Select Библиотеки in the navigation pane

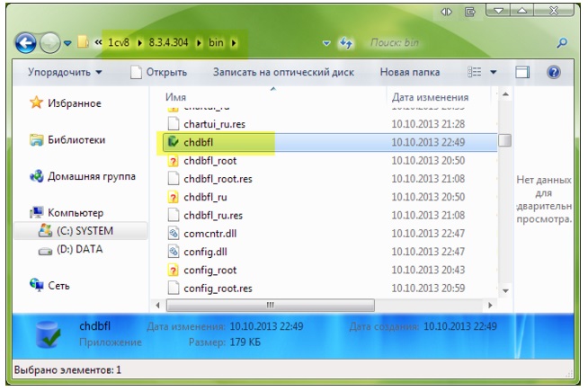[67, 140]
